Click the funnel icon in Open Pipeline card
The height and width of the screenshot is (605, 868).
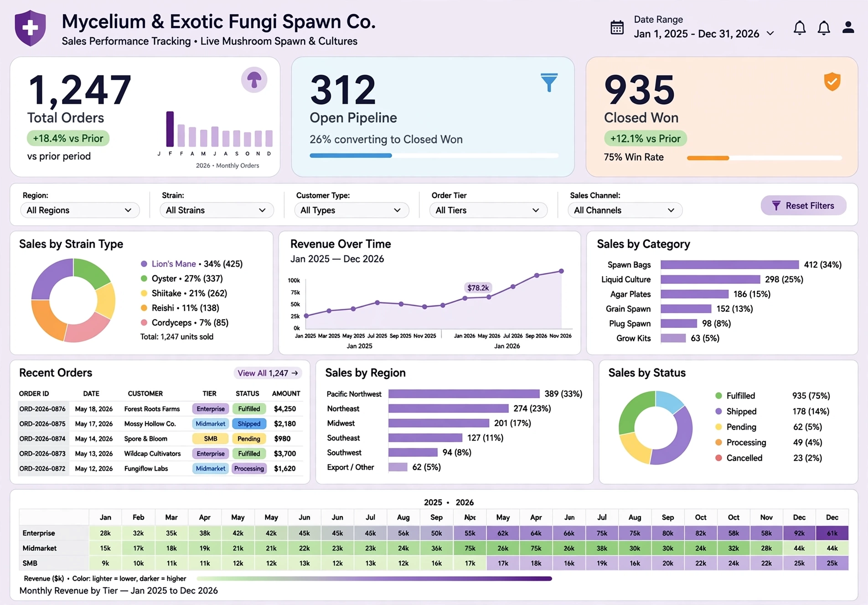click(x=549, y=82)
